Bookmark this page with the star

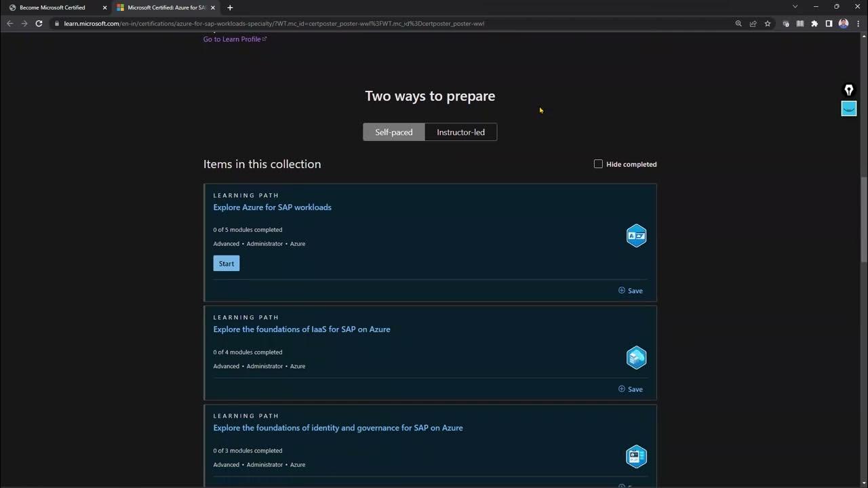768,24
